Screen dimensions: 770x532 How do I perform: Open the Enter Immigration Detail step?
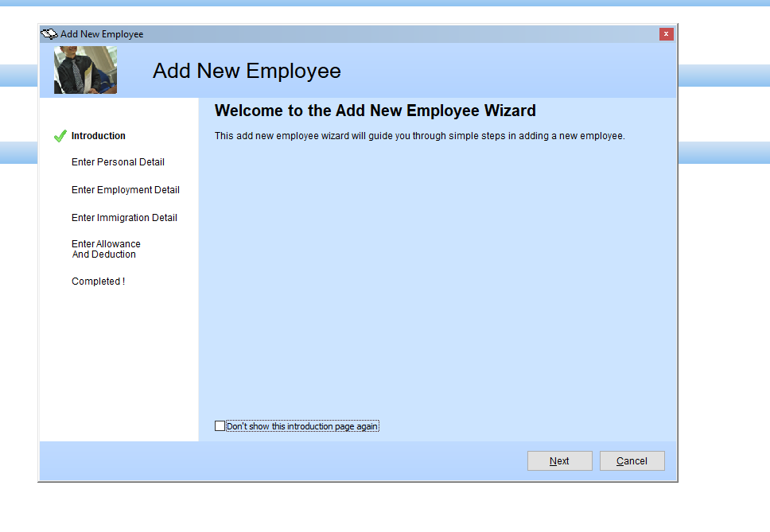[124, 217]
